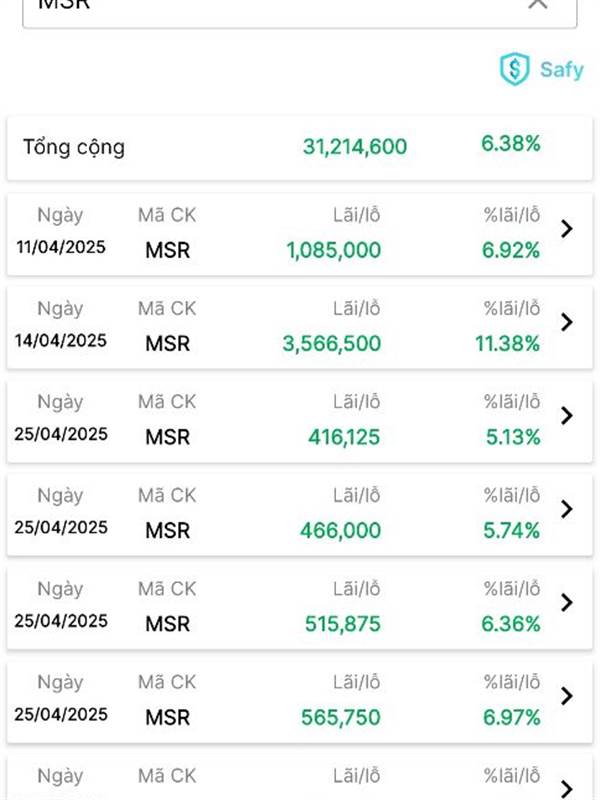The height and width of the screenshot is (800, 600).
Task: Click the MSR search input field
Action: click(x=300, y=12)
